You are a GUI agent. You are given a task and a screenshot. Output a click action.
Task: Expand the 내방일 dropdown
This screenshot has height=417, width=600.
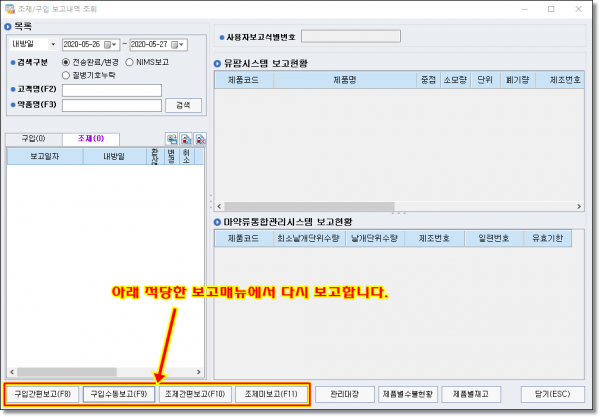(x=52, y=45)
